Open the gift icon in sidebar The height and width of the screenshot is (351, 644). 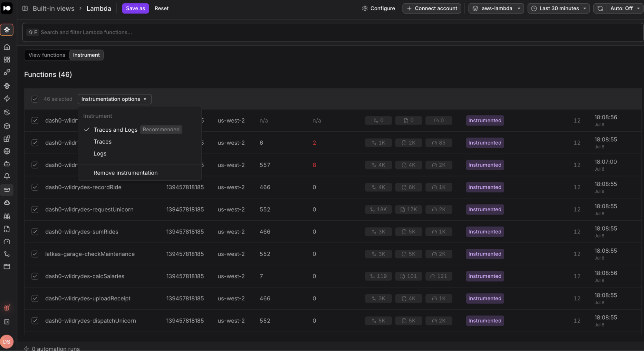click(7, 308)
